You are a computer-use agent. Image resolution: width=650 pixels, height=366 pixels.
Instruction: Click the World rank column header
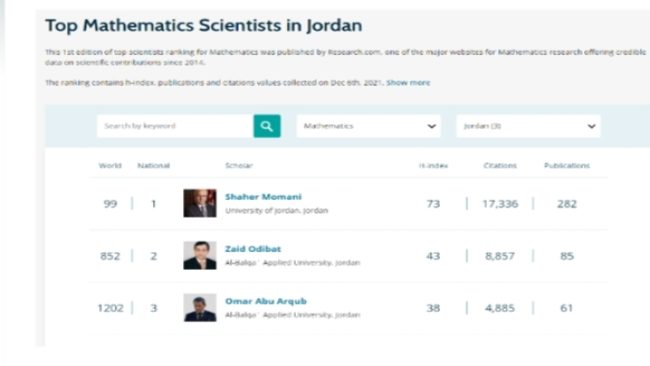click(110, 165)
